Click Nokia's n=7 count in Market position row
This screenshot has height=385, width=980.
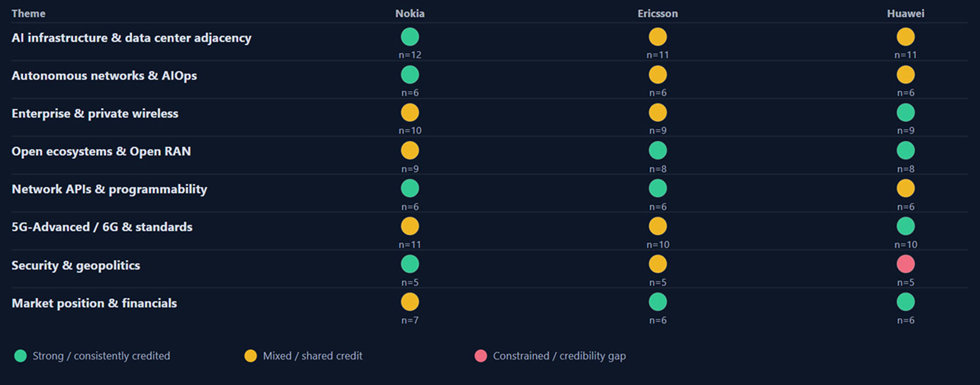pos(410,321)
